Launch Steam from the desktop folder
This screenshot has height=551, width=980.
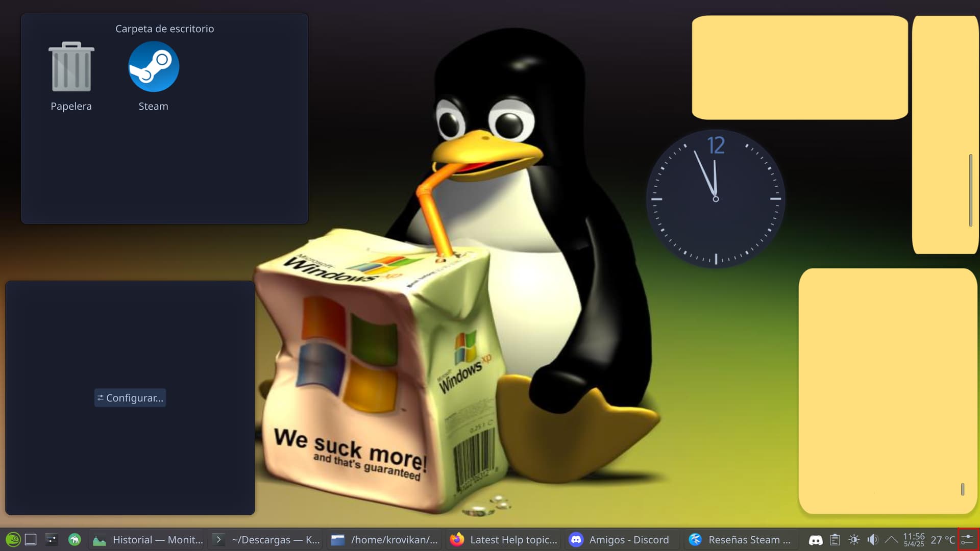coord(153,77)
